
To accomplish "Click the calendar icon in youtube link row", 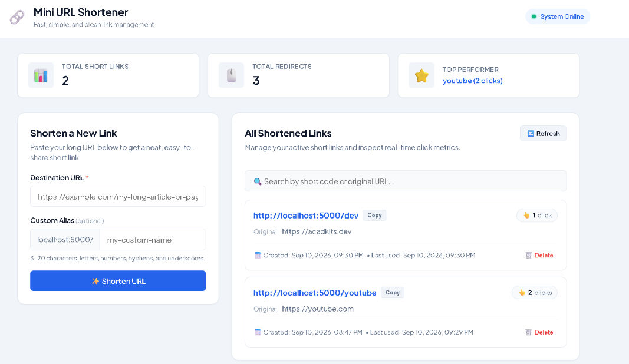I will [x=258, y=332].
